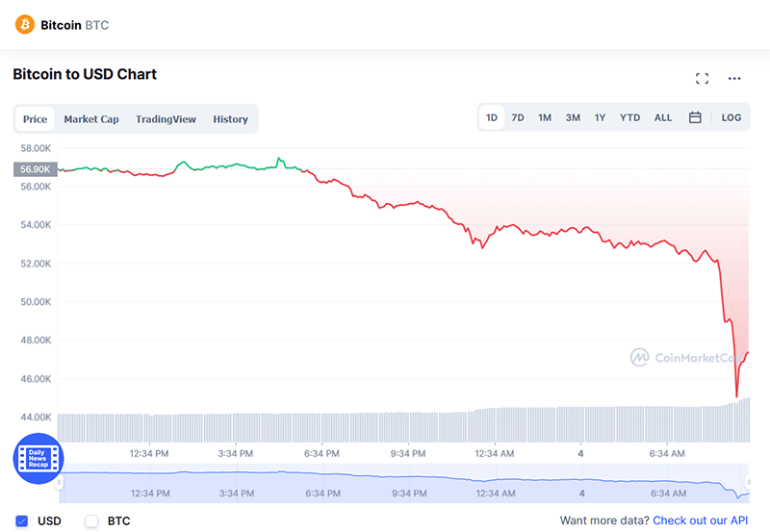Toggle the LOG scale button
This screenshot has width=770, height=532.
731,117
